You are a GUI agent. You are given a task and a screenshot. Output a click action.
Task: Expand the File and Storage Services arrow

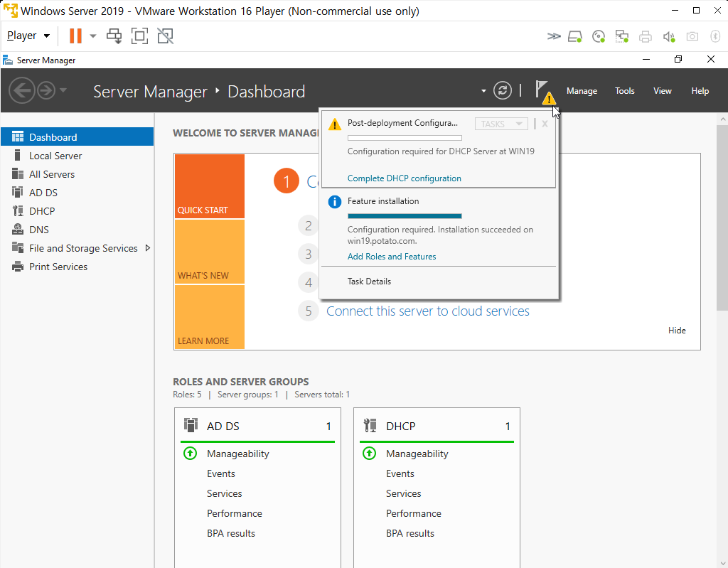pyautogui.click(x=148, y=248)
